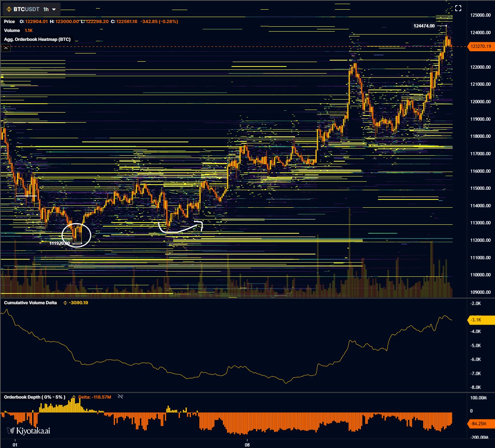495x448 pixels.
Task: Select the 1h timeframe label
Action: pos(46,9)
